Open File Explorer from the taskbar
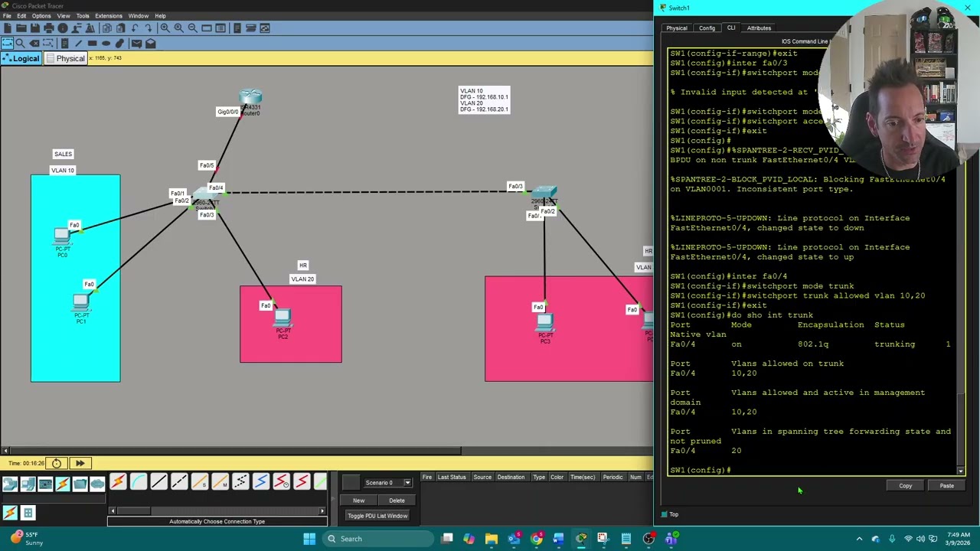 coord(491,539)
